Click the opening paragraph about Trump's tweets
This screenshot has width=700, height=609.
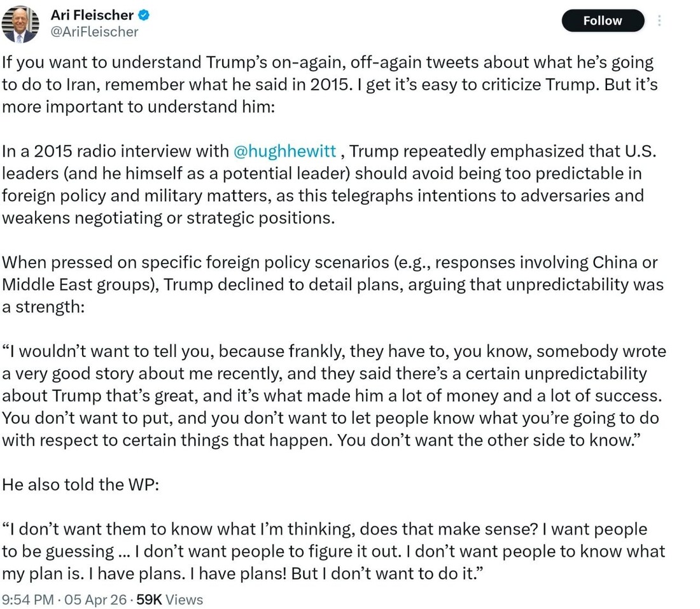[x=318, y=63]
